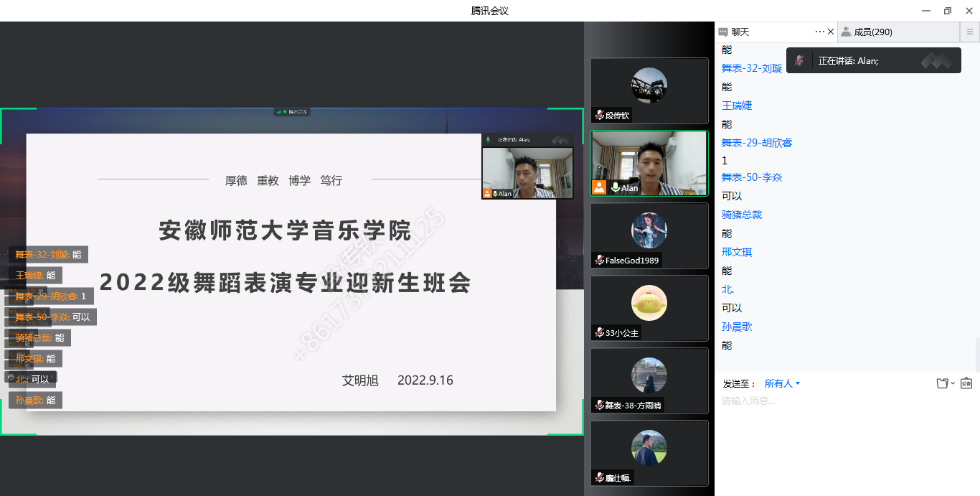The image size is (980, 496).
Task: Click muted mic icon in speaking banner
Action: (799, 61)
